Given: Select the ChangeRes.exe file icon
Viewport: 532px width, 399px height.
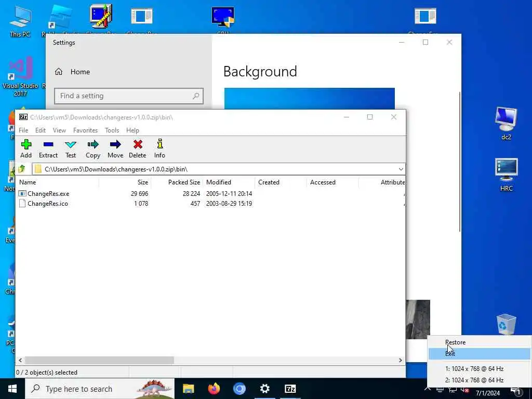Looking at the screenshot, I should click(x=22, y=194).
